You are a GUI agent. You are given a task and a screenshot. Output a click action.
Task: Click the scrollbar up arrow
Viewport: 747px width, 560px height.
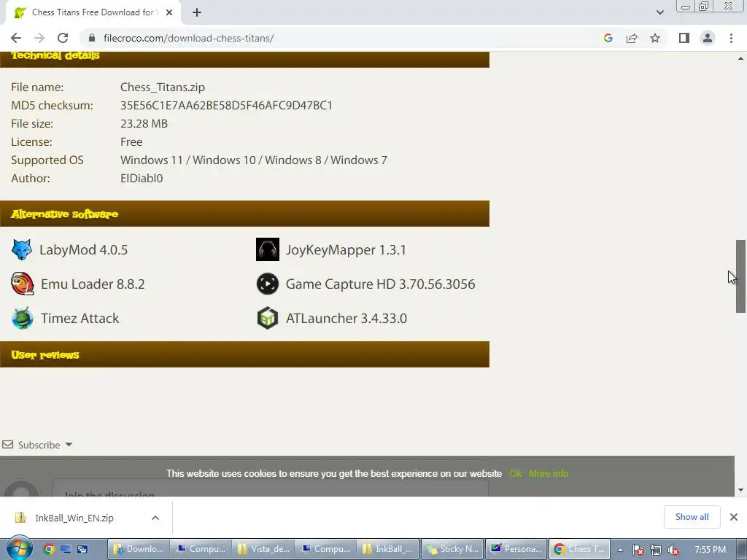pos(740,58)
